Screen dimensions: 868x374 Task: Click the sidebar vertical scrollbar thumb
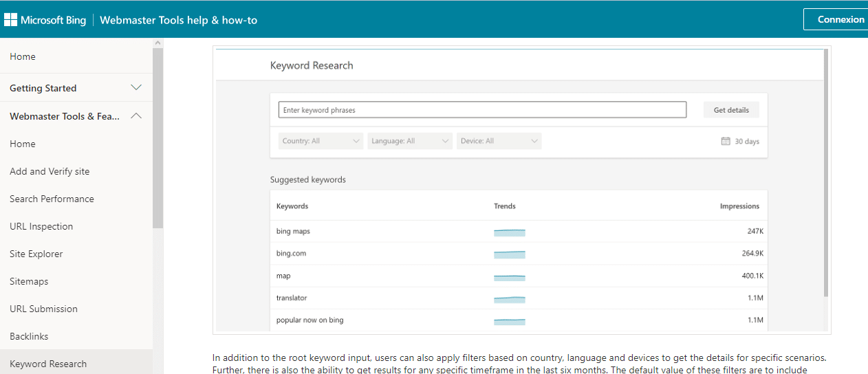click(x=158, y=137)
